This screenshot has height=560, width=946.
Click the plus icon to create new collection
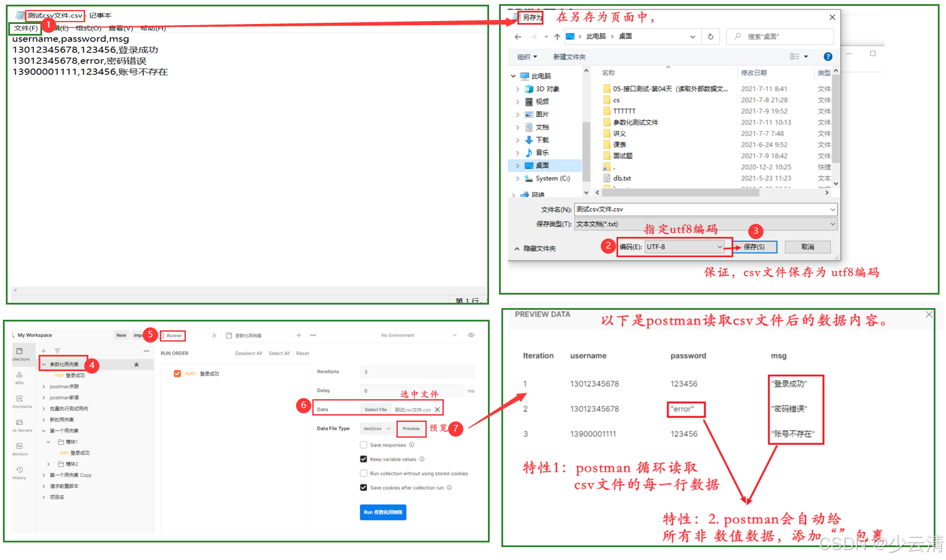tap(43, 351)
